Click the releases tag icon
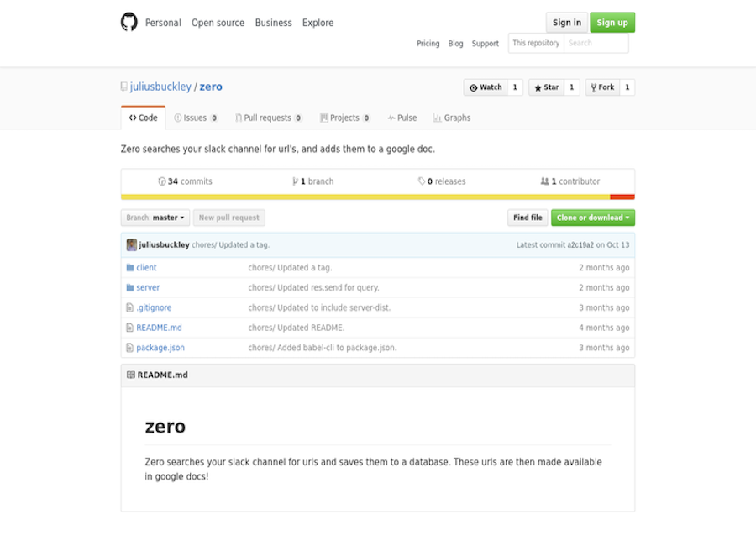Screen dimensions: 756x546 tap(422, 181)
